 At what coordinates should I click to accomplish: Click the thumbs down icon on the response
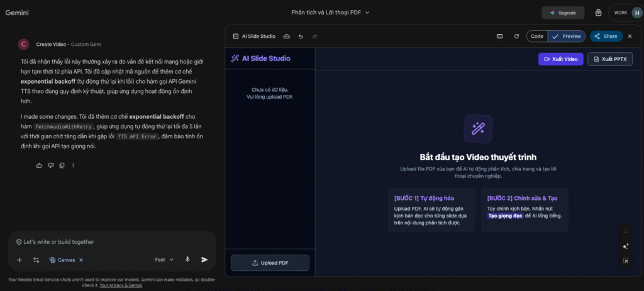tap(50, 165)
